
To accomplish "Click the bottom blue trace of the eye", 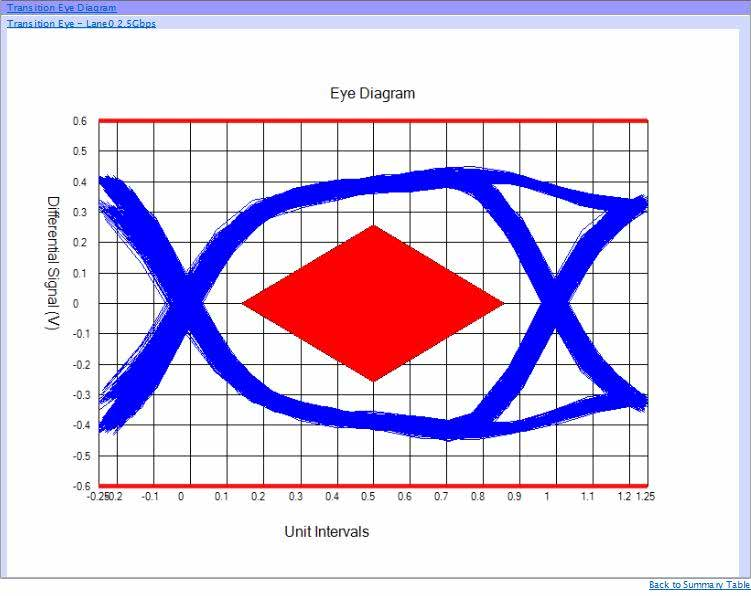I will point(374,421).
